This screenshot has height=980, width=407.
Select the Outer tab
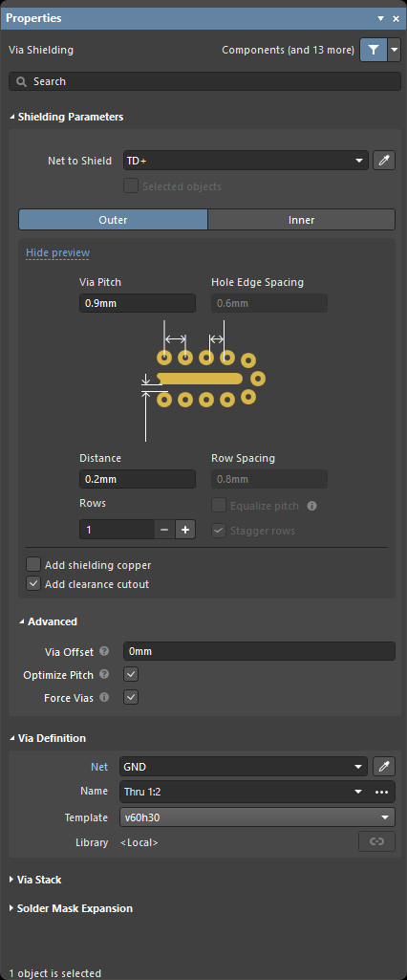pos(113,220)
